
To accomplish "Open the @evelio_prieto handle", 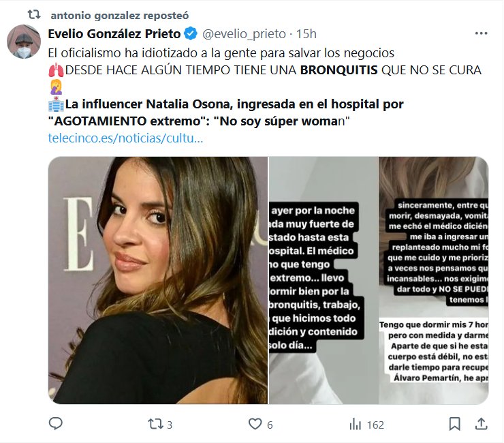I will pos(243,33).
